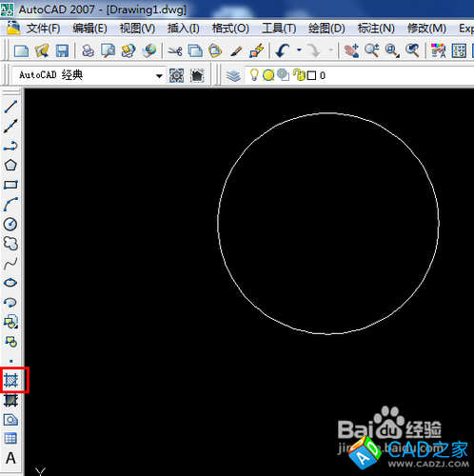Click the Undo button
This screenshot has height=476, width=474.
tap(284, 50)
